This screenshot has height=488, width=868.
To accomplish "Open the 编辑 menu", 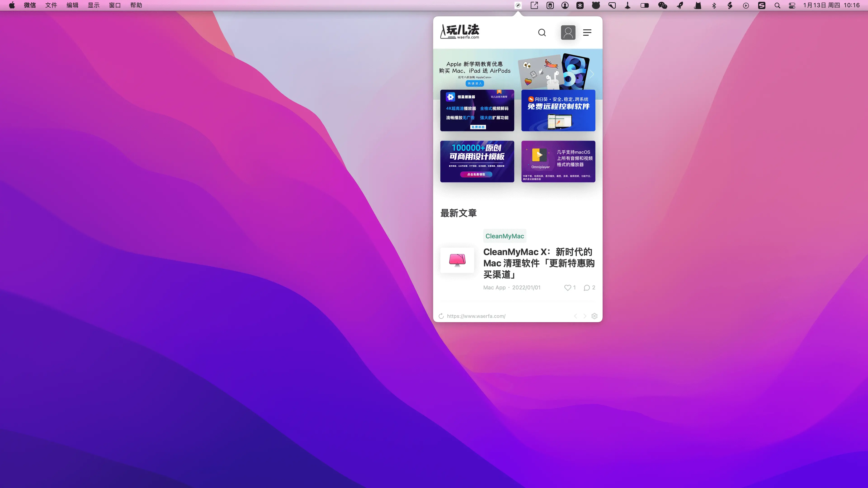I will click(72, 5).
